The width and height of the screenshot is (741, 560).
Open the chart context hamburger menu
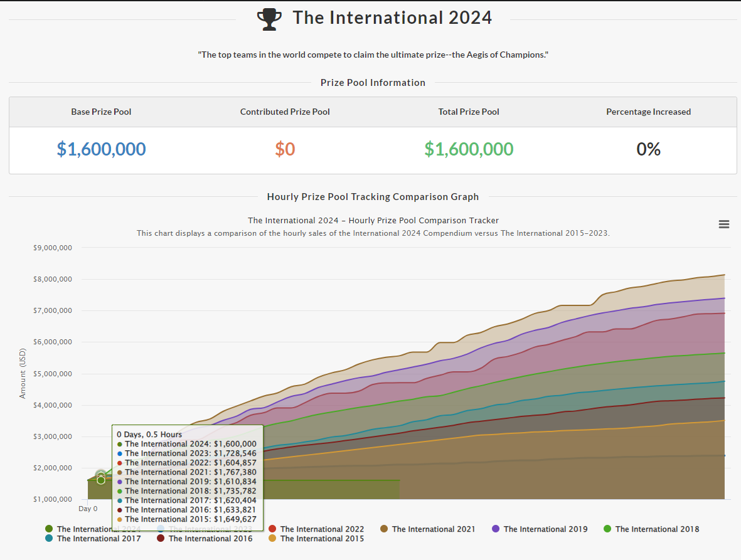[723, 225]
